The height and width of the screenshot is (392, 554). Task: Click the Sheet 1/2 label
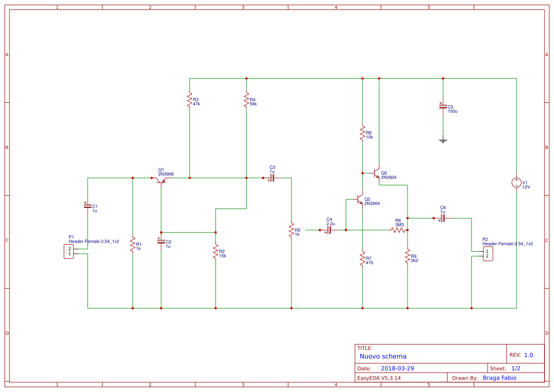pos(517,367)
